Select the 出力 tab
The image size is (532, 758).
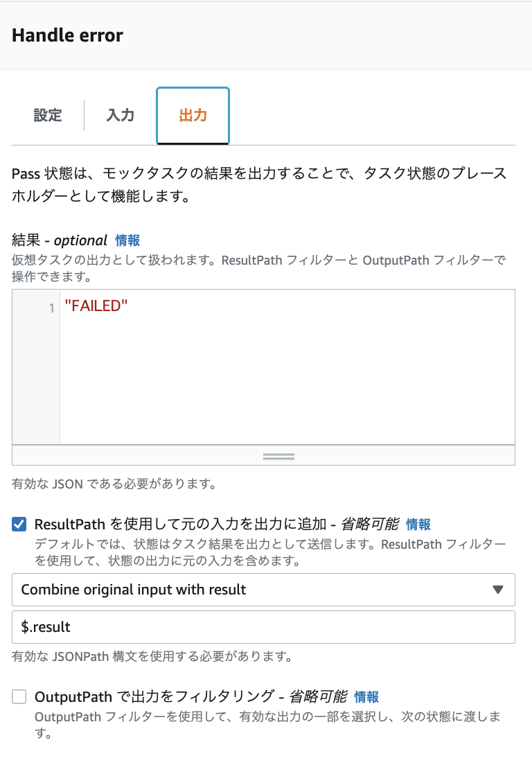tap(192, 116)
